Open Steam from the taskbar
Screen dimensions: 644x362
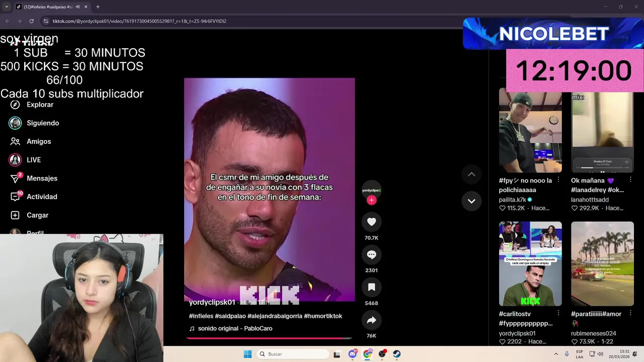(x=397, y=354)
